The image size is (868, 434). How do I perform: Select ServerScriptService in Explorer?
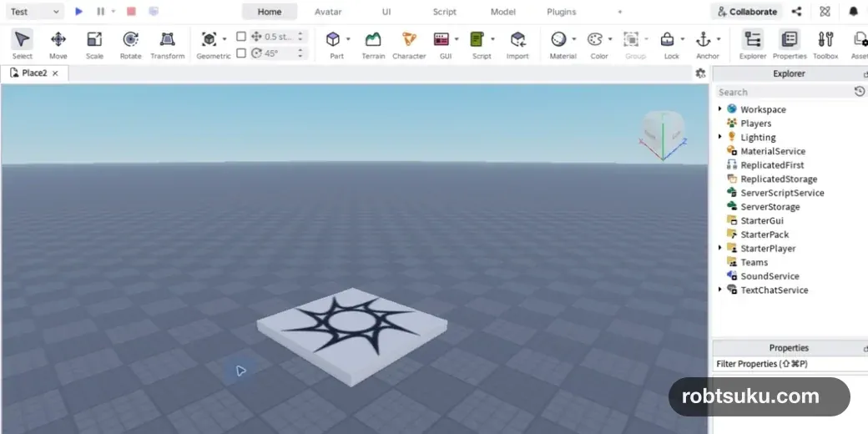[782, 193]
